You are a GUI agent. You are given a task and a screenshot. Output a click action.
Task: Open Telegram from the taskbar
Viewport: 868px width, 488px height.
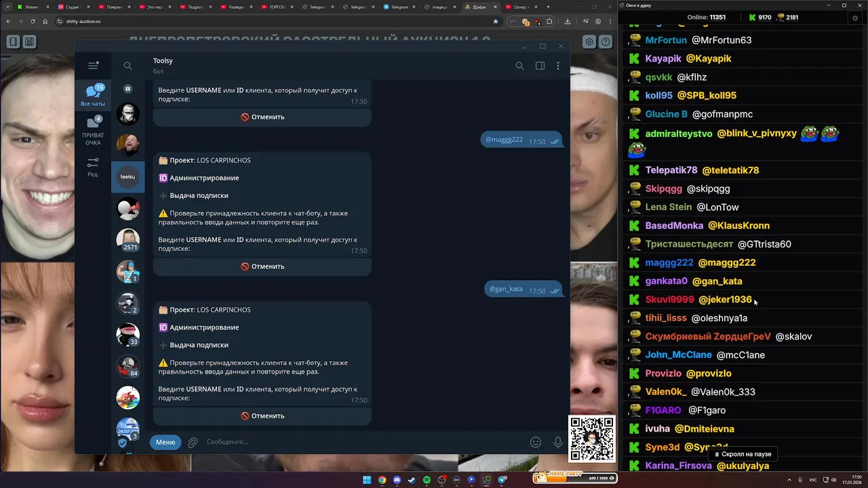pyautogui.click(x=502, y=480)
